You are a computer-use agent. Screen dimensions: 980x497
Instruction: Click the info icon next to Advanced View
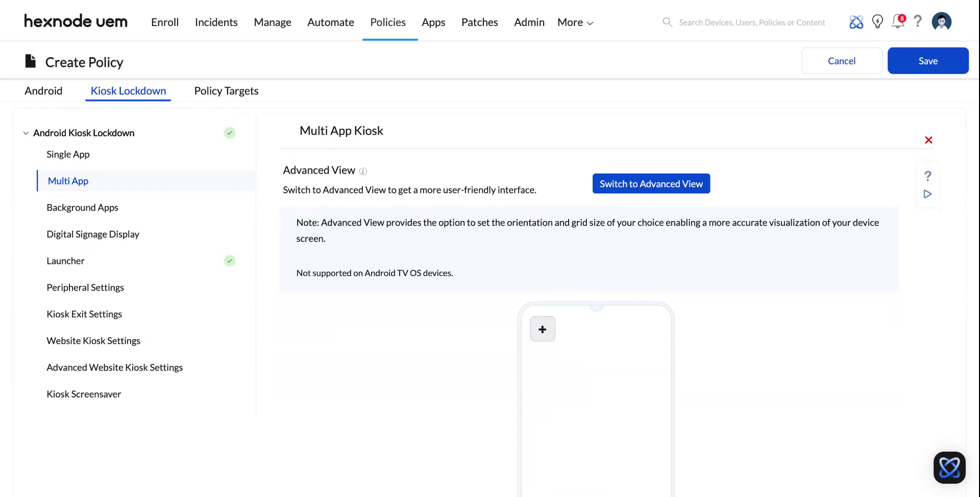click(362, 171)
